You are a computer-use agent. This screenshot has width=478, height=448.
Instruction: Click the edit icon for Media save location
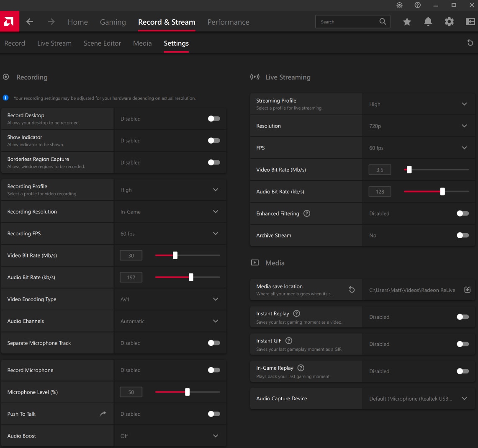tap(467, 289)
